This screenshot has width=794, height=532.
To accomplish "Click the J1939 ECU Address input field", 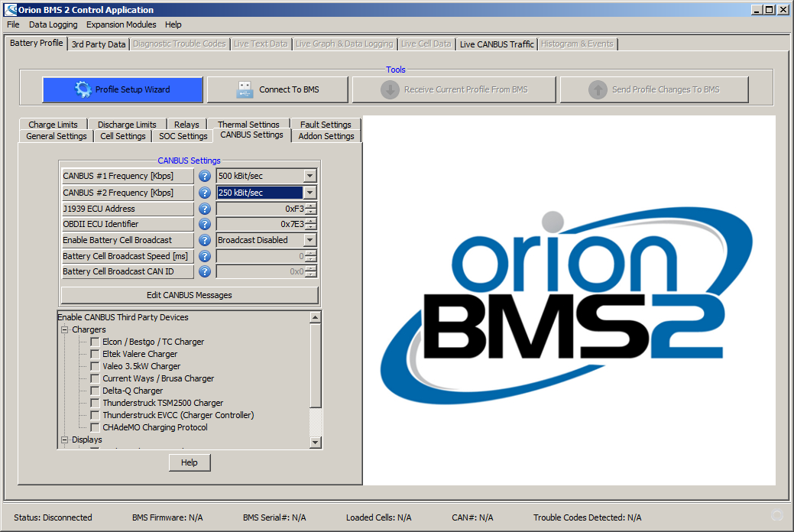I will [261, 209].
